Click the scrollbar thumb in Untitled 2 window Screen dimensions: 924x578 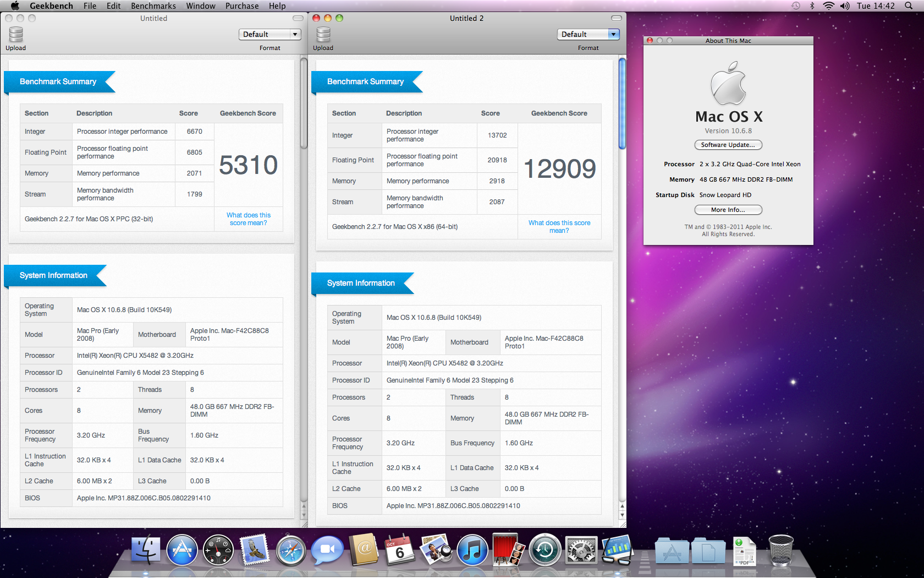click(x=622, y=103)
